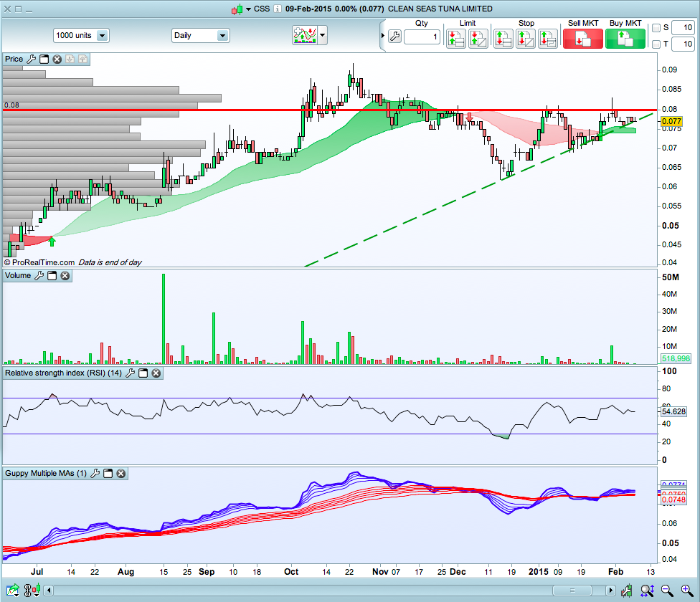
Task: Maximize the RSI panel
Action: 143,373
